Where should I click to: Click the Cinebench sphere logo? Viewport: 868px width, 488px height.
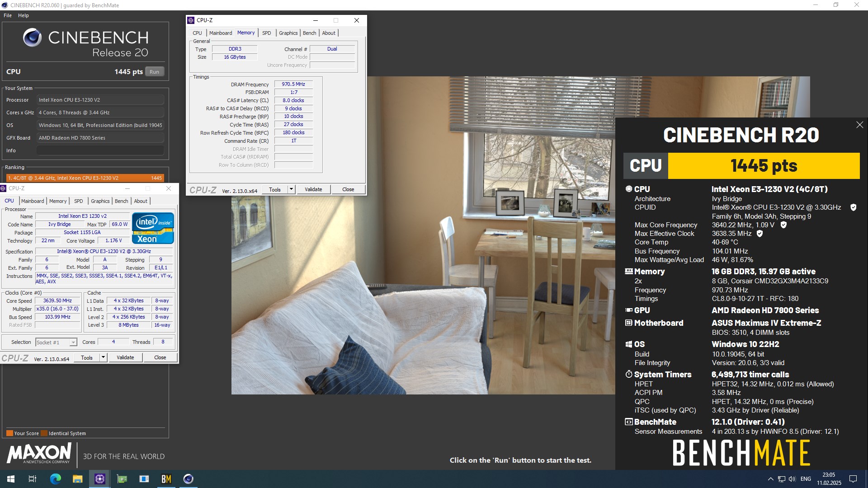(x=32, y=38)
